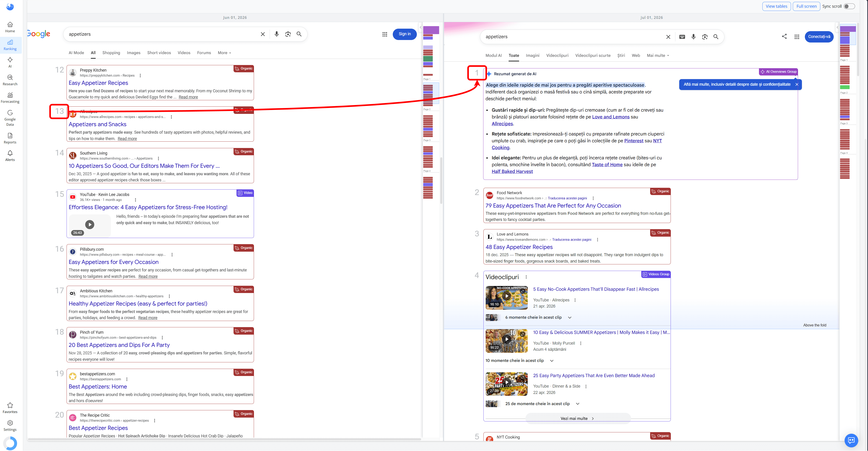
Task: Click the Page 3 marker in right minimap
Action: (x=843, y=123)
